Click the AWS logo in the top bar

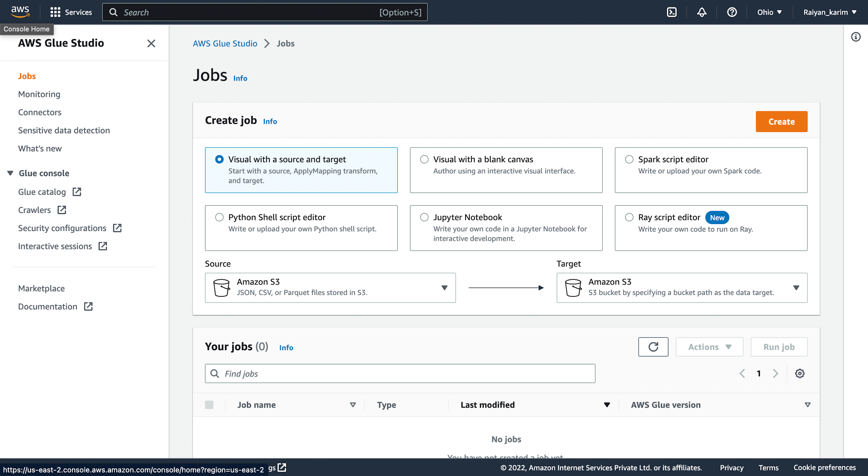click(20, 12)
